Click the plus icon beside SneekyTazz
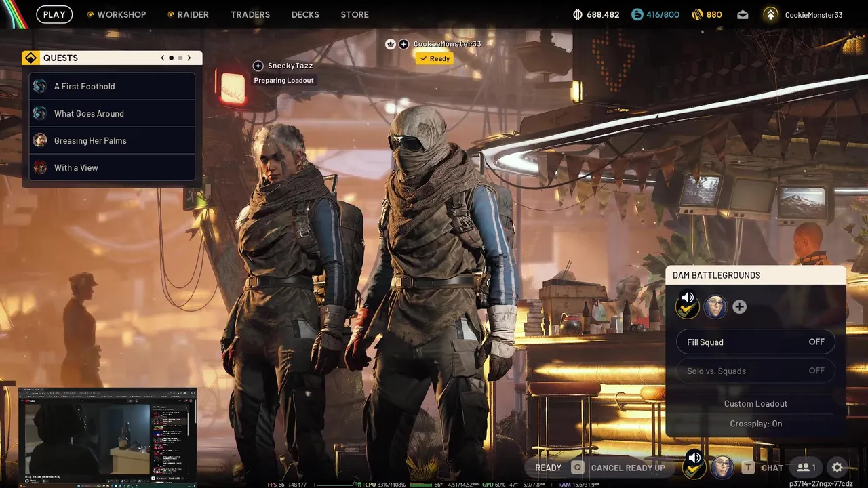Image resolution: width=868 pixels, height=488 pixels. (258, 66)
